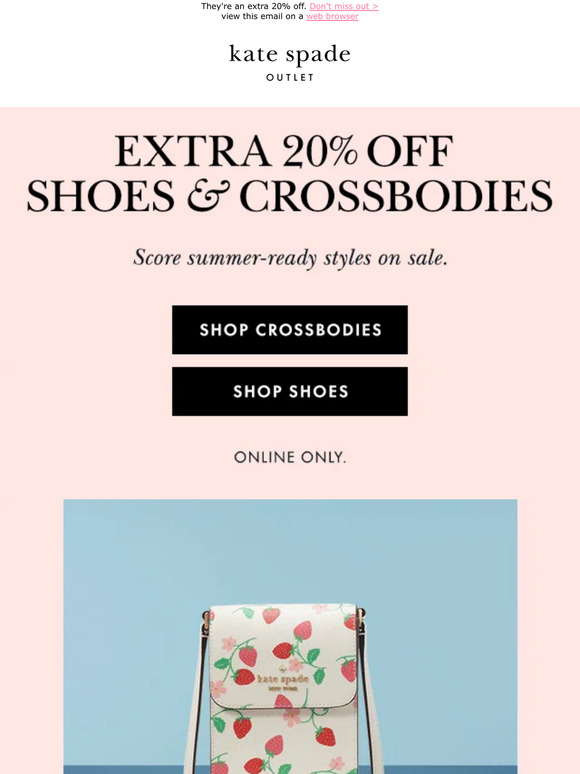Click the gold strap clasp on bag's left

tap(205, 622)
